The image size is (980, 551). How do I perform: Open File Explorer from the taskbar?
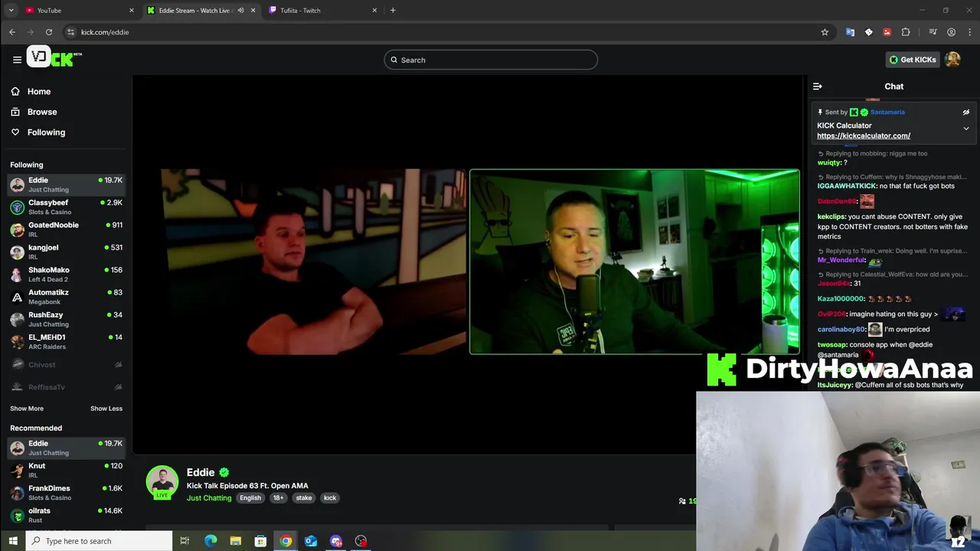coord(236,541)
